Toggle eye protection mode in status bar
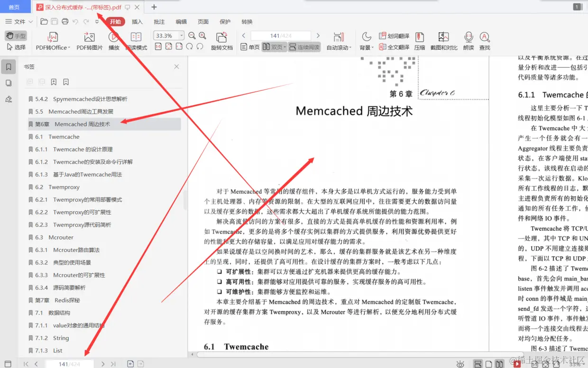Image resolution: width=588 pixels, height=368 pixels. [x=460, y=364]
